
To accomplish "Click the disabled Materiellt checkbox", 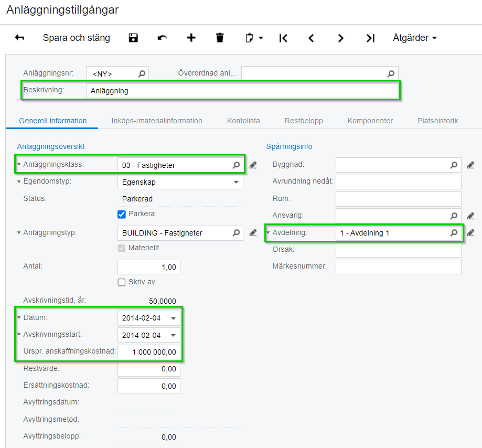I will pos(122,248).
